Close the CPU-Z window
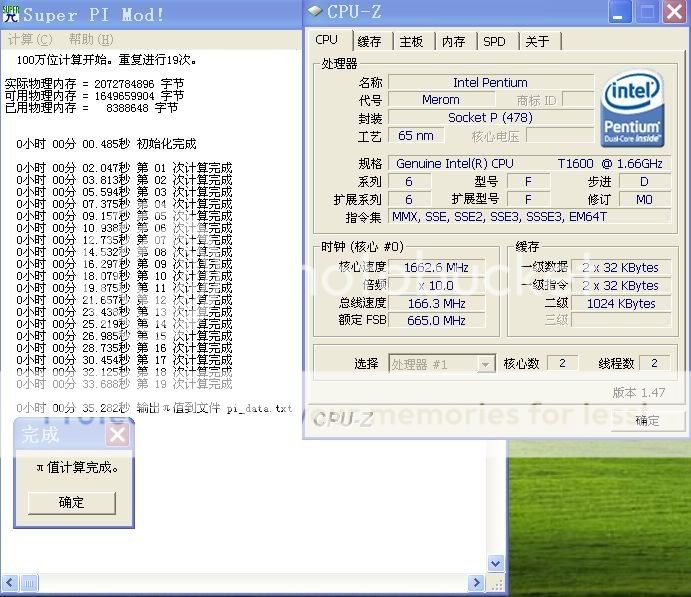This screenshot has height=597, width=691. click(x=675, y=11)
